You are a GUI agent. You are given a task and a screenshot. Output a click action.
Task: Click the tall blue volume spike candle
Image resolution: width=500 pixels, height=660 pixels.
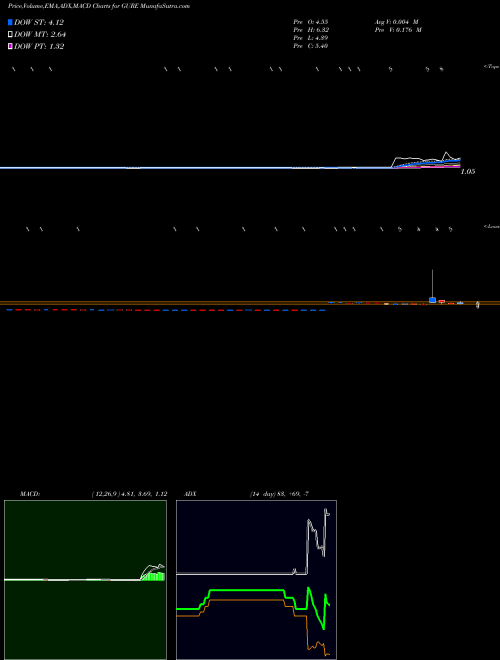(x=432, y=300)
